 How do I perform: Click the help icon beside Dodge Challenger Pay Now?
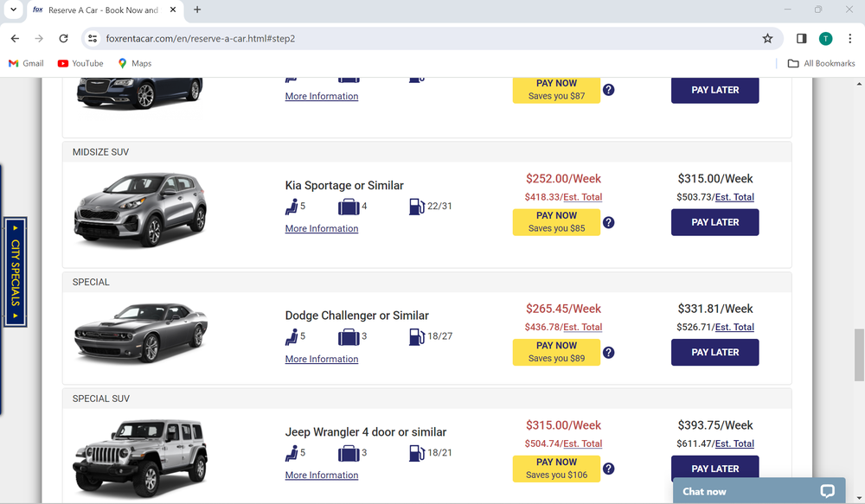pyautogui.click(x=608, y=353)
